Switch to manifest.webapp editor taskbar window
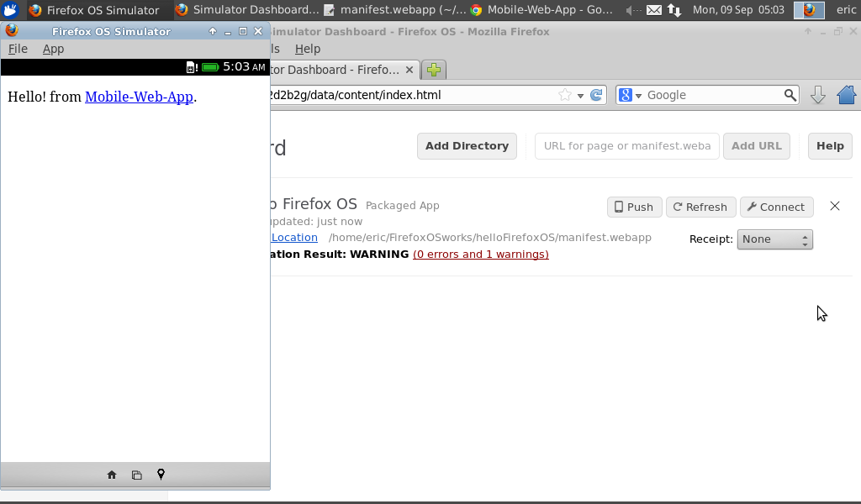This screenshot has width=861, height=504. coord(395,10)
